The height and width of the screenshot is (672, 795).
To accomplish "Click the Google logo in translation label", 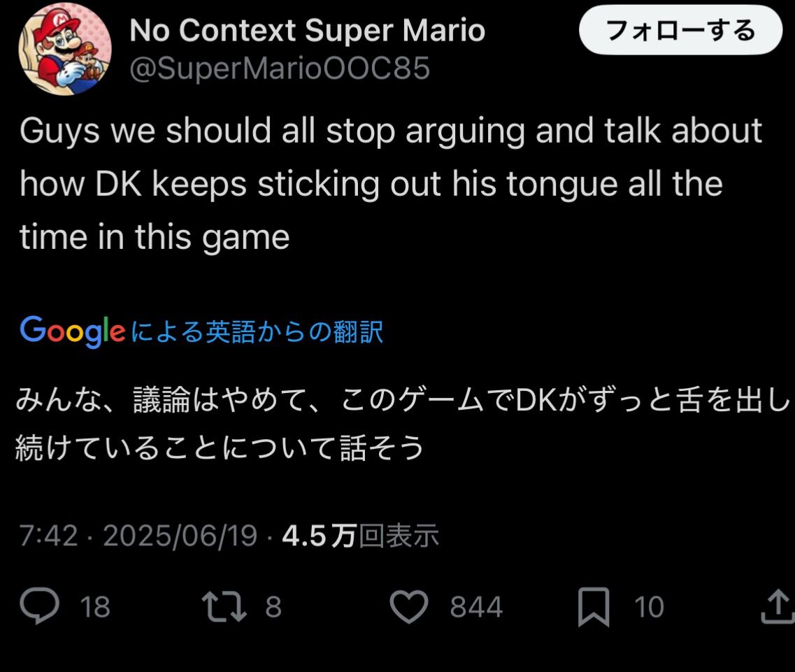I will 73,331.
